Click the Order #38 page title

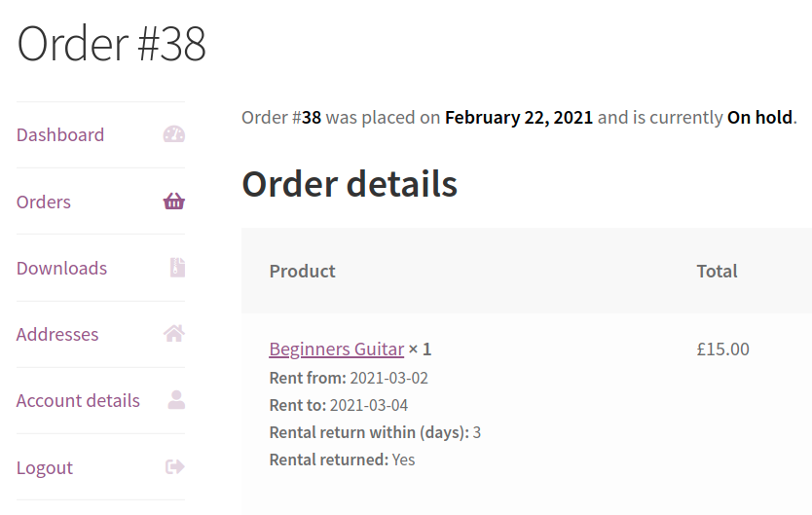(x=112, y=44)
